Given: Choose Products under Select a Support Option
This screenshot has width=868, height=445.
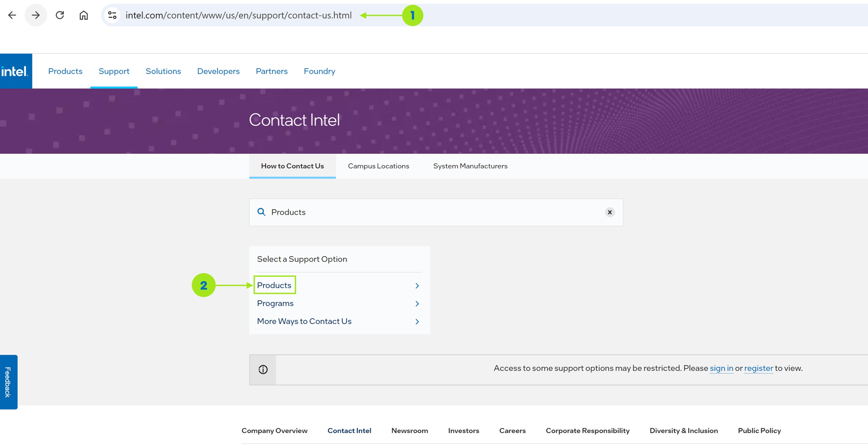Looking at the screenshot, I should [274, 285].
